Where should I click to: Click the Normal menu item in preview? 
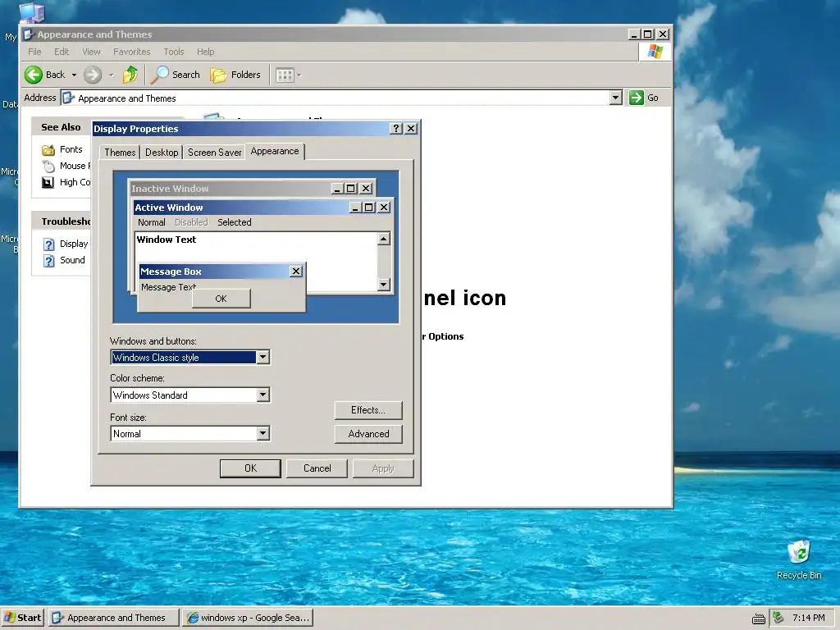[152, 222]
